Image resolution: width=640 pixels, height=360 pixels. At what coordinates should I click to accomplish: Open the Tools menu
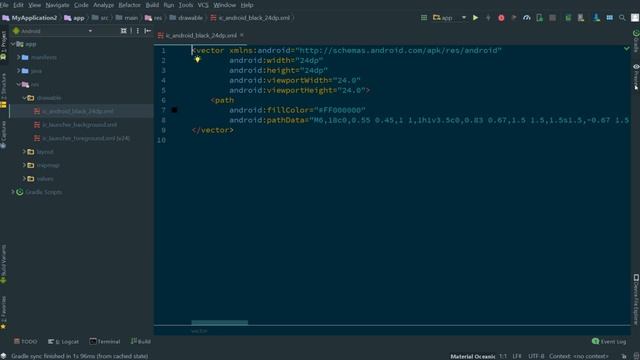pos(186,5)
